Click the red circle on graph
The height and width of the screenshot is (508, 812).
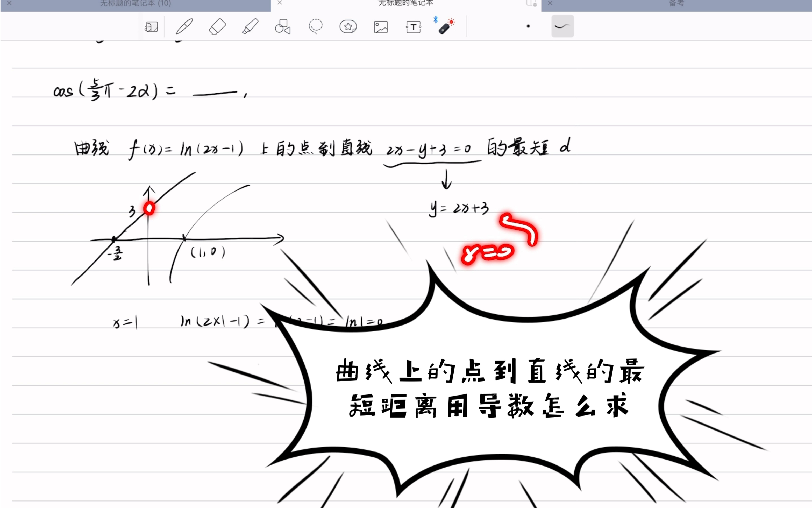coord(149,208)
